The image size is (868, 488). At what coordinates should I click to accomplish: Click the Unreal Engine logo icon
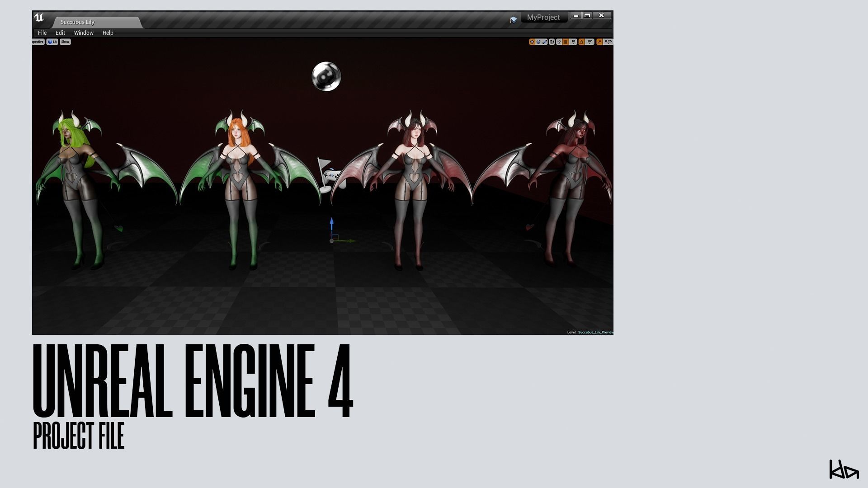click(39, 18)
